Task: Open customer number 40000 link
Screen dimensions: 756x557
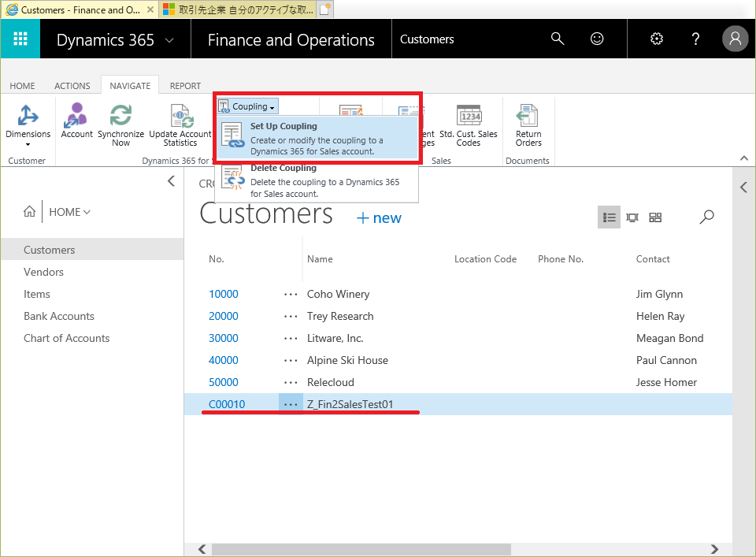Action: pyautogui.click(x=223, y=360)
